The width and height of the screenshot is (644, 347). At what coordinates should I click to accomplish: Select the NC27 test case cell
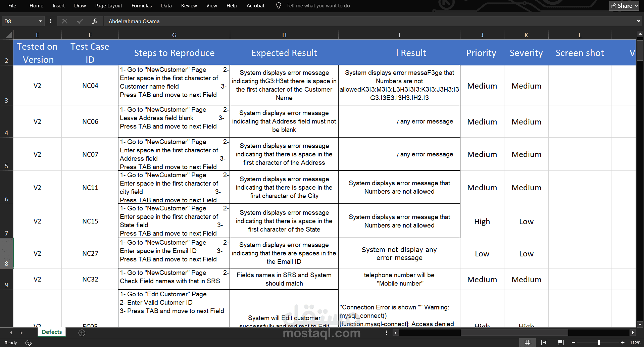90,253
